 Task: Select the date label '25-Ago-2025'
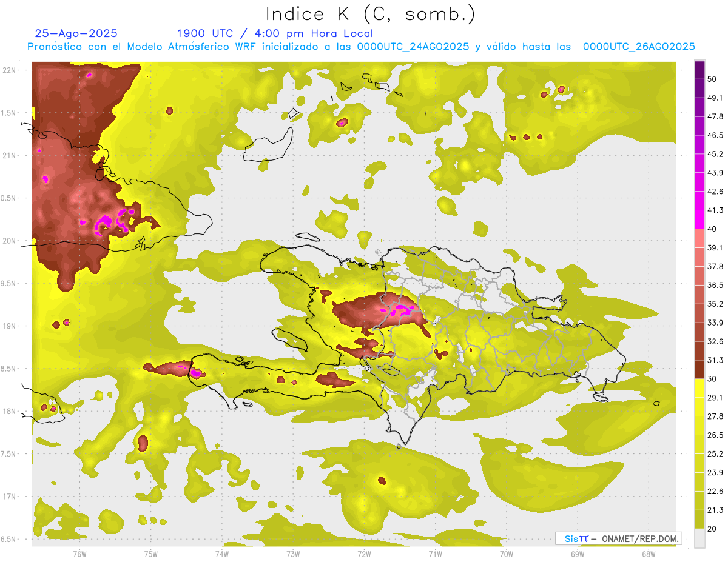[76, 33]
